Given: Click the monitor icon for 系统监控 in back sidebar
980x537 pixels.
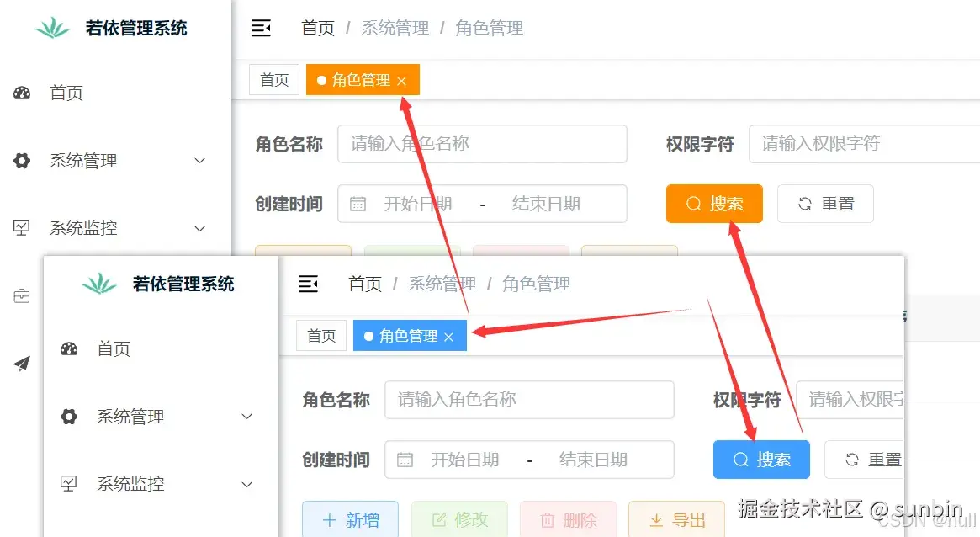Looking at the screenshot, I should pos(22,227).
